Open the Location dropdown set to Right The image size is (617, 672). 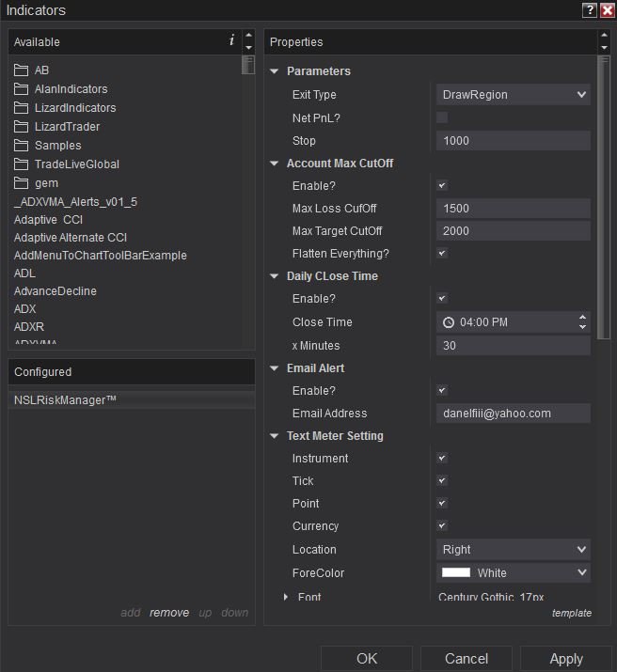pyautogui.click(x=514, y=550)
